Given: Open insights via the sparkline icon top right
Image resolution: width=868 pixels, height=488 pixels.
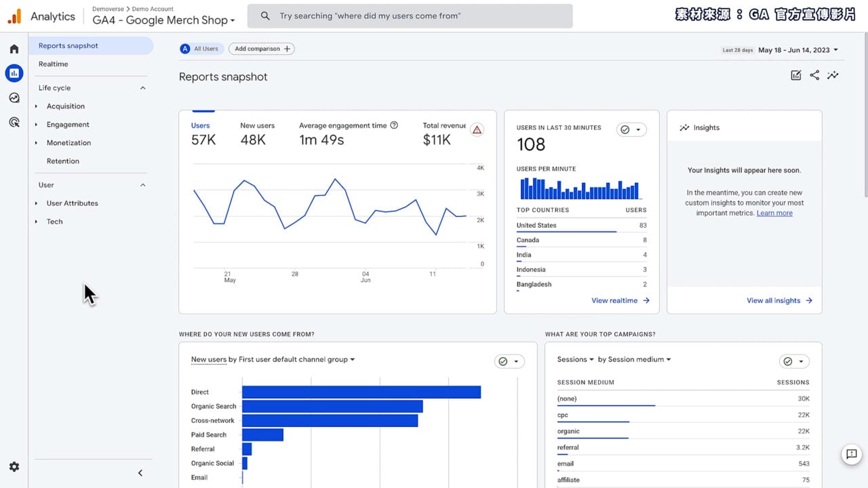Looking at the screenshot, I should tap(833, 75).
